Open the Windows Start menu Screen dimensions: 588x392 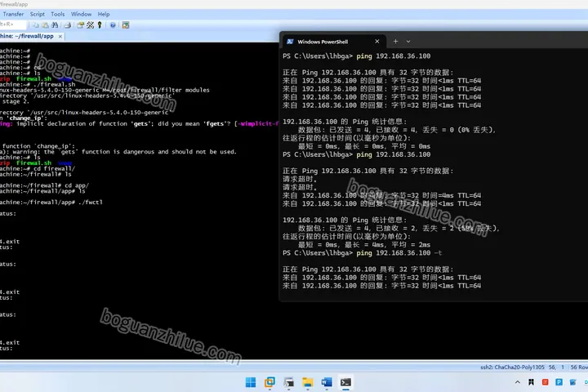pyautogui.click(x=251, y=382)
